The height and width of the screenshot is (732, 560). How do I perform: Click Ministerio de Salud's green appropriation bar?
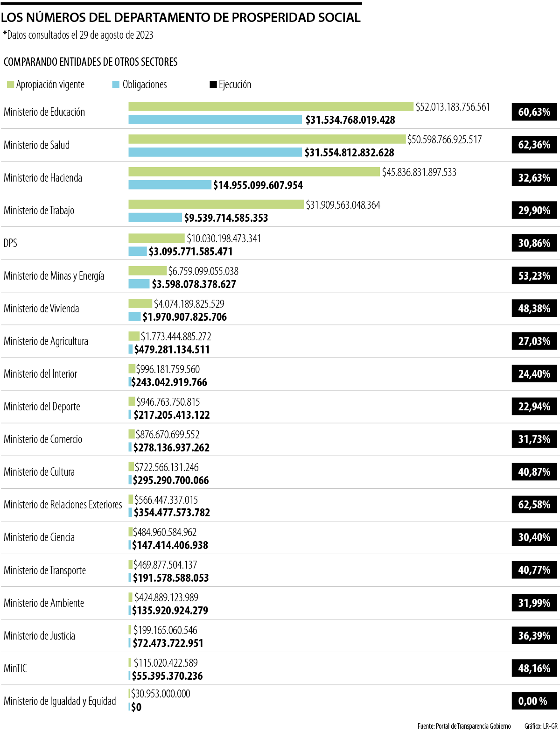(267, 139)
